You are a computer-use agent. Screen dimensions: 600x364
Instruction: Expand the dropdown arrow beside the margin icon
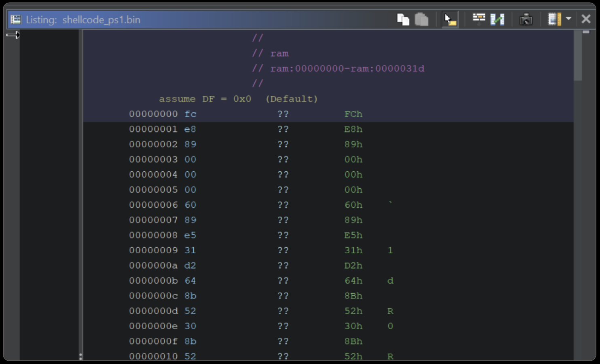click(x=568, y=19)
